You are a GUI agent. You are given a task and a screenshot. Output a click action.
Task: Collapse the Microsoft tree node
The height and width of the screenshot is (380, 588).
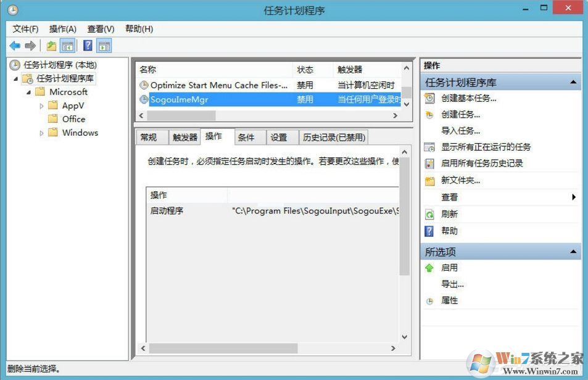pos(28,92)
